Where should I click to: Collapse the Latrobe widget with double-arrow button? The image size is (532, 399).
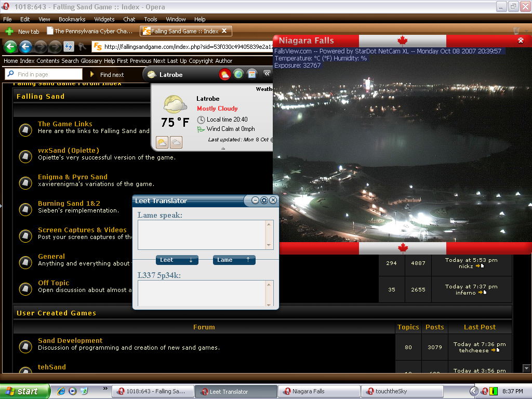point(267,74)
